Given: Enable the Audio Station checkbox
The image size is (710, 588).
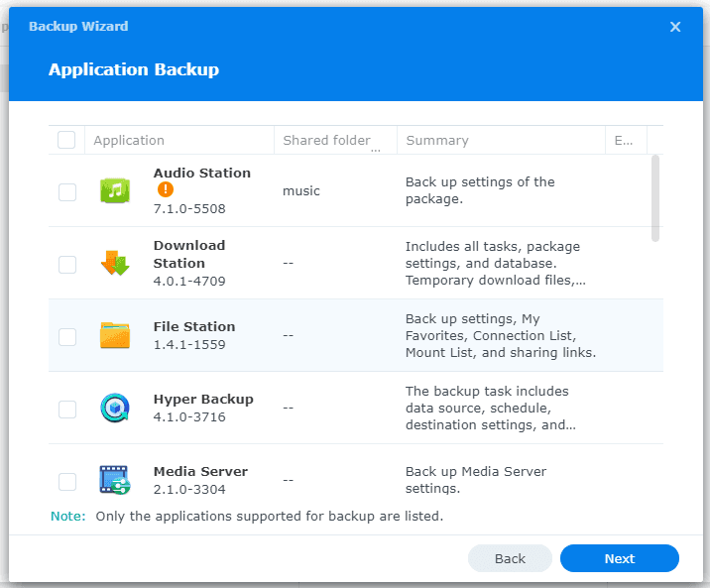Looking at the screenshot, I should point(67,191).
